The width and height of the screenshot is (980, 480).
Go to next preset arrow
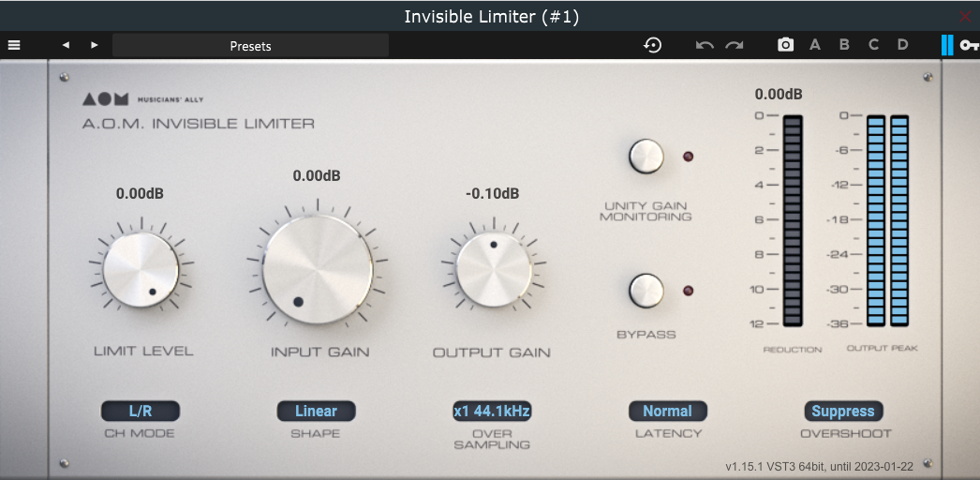coord(95,45)
